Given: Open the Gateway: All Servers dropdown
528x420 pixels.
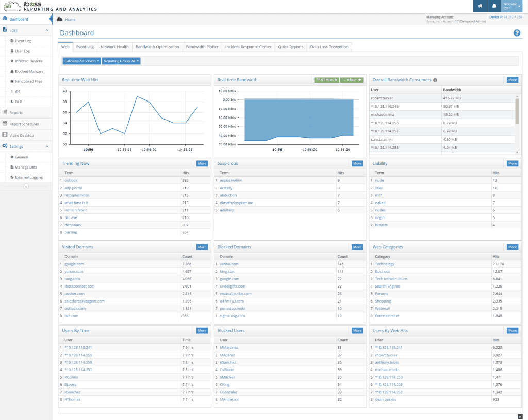Looking at the screenshot, I should pyautogui.click(x=81, y=61).
